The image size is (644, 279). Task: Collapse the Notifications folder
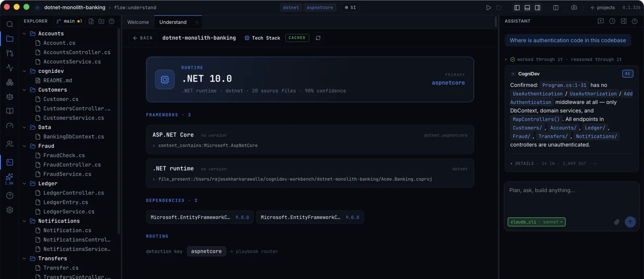pyautogui.click(x=24, y=221)
